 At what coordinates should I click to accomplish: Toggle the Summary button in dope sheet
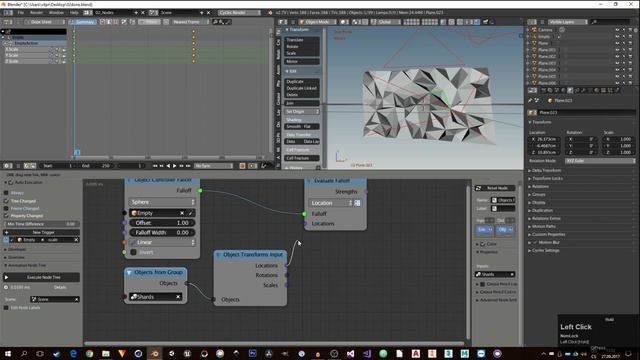[83, 22]
